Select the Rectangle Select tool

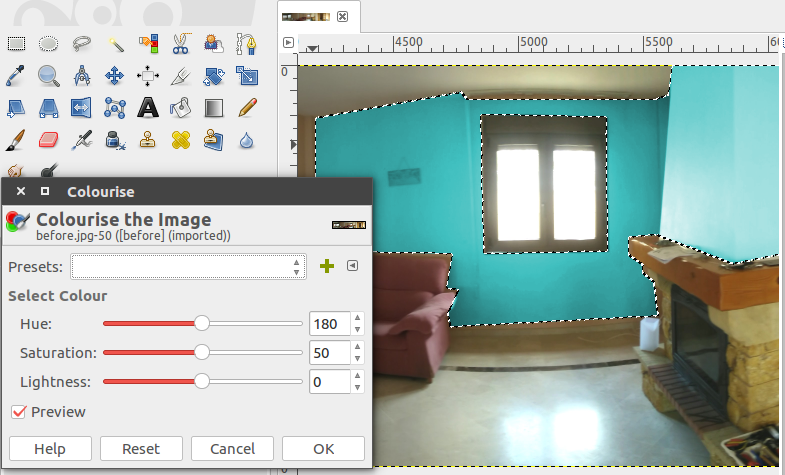17,44
